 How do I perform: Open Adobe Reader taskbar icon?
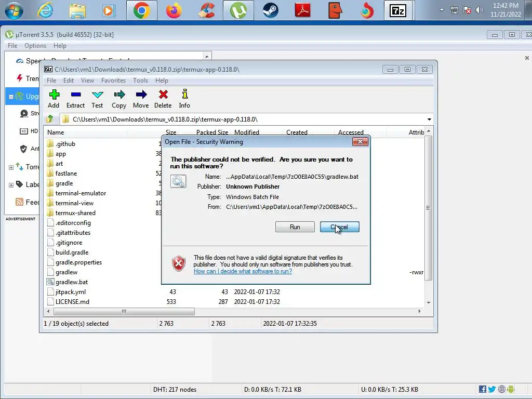tap(303, 10)
